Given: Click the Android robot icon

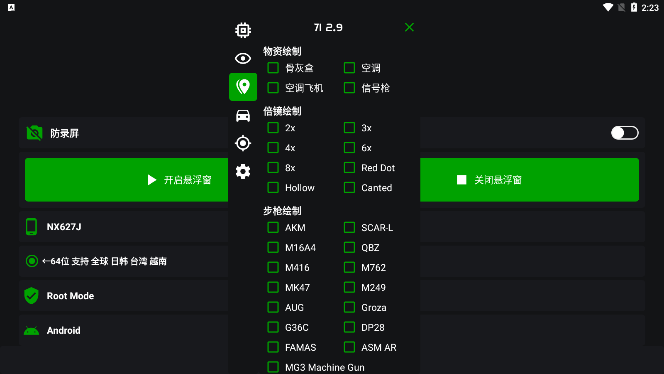Looking at the screenshot, I should tap(31, 330).
